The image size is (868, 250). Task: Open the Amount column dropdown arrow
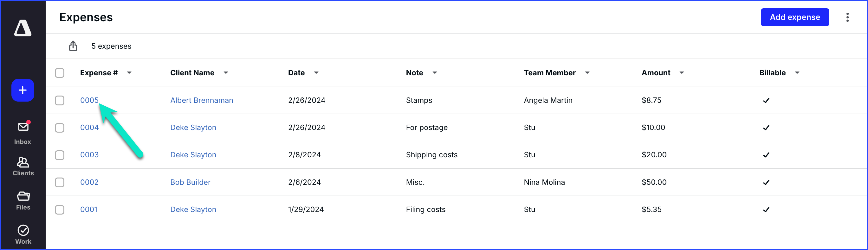point(681,73)
